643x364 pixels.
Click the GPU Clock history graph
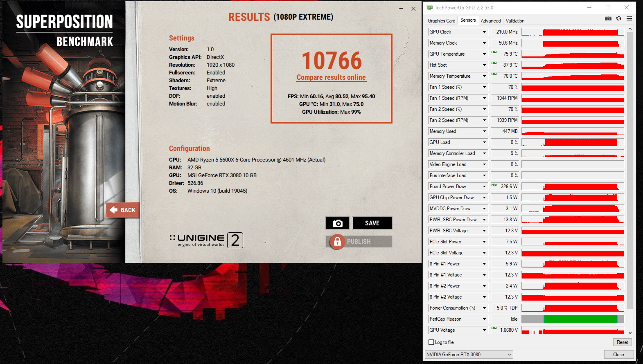click(x=573, y=32)
